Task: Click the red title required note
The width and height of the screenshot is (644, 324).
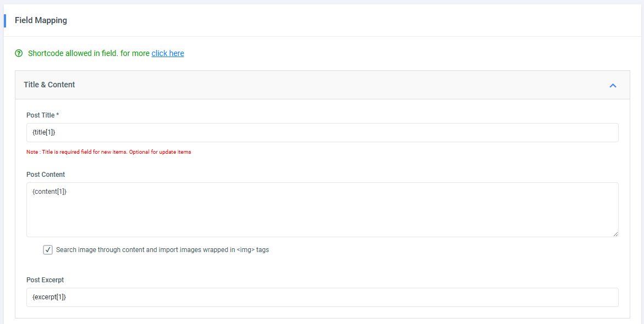Action: [x=109, y=152]
